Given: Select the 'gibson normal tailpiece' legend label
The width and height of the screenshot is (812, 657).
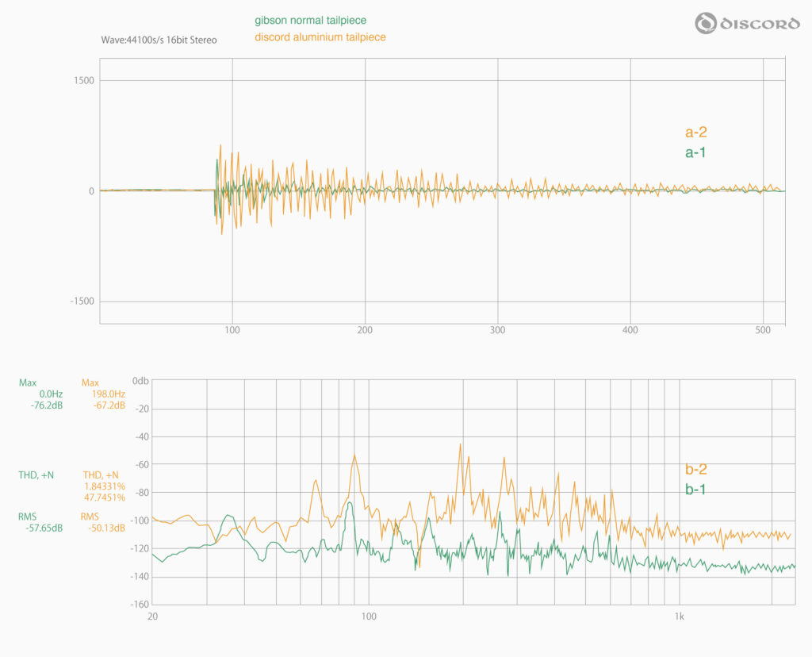Looking at the screenshot, I should [x=310, y=20].
